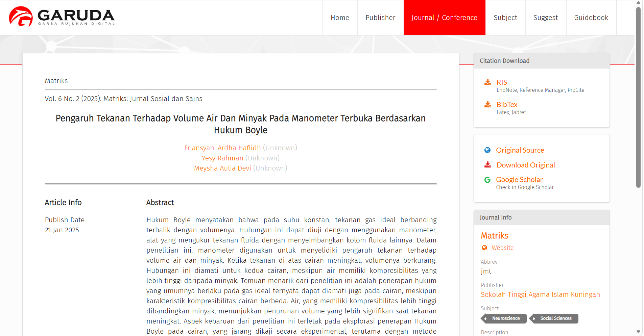Open the Guidebook menu item
The image size is (644, 336).
(x=591, y=18)
